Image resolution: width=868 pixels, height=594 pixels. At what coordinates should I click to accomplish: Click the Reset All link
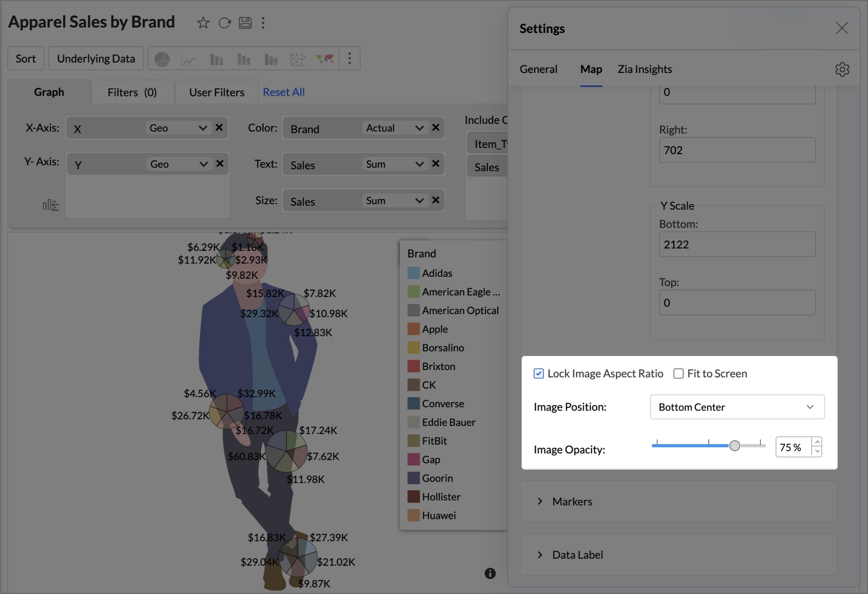click(x=284, y=92)
